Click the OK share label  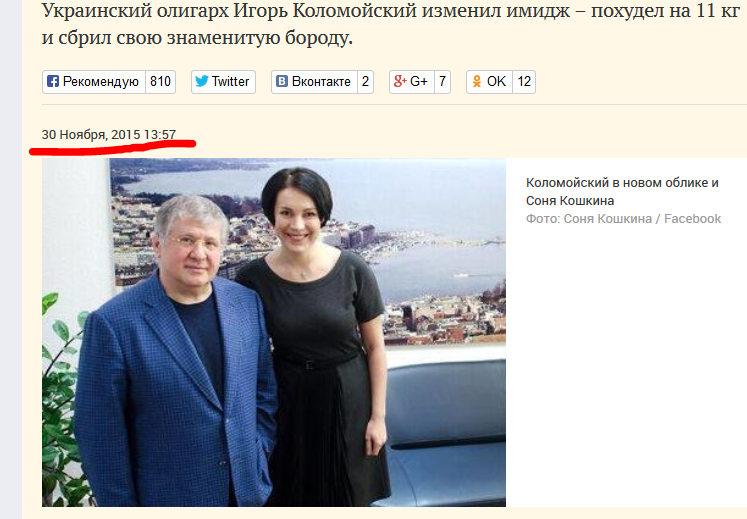pyautogui.click(x=496, y=81)
